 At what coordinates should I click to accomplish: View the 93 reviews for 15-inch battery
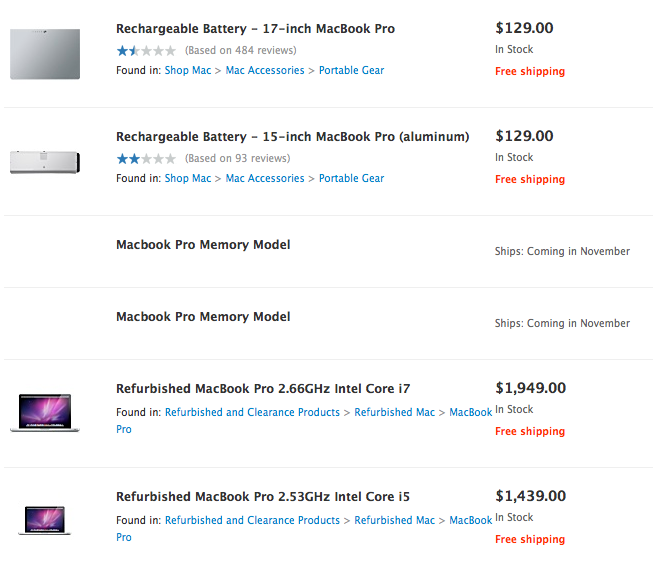point(237,158)
